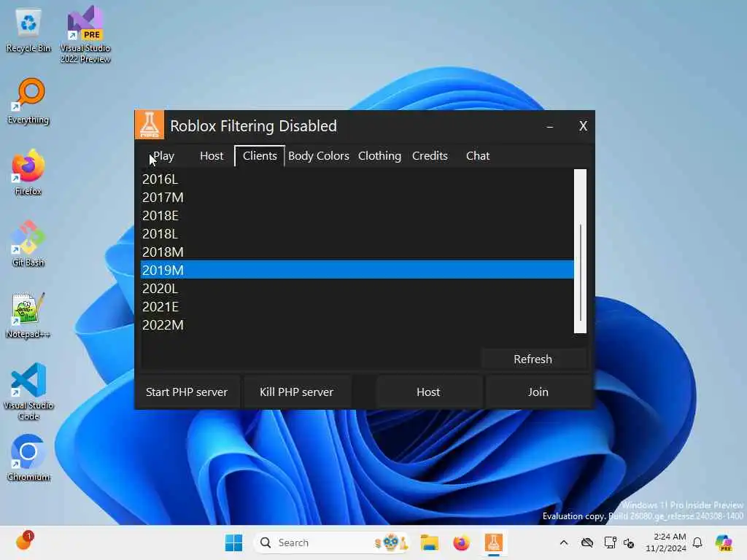Open the Clients tab
747x560 pixels.
click(x=260, y=156)
